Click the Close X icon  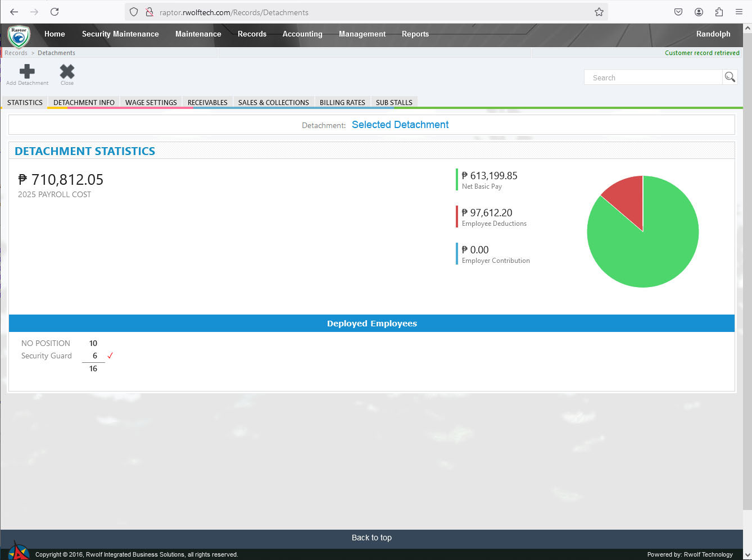pyautogui.click(x=67, y=72)
